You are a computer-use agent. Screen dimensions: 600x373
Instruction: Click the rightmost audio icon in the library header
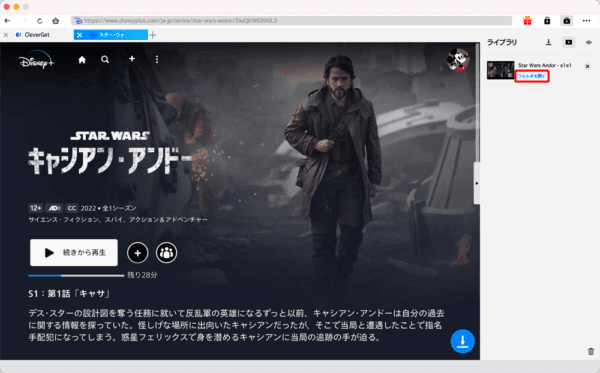(x=589, y=42)
